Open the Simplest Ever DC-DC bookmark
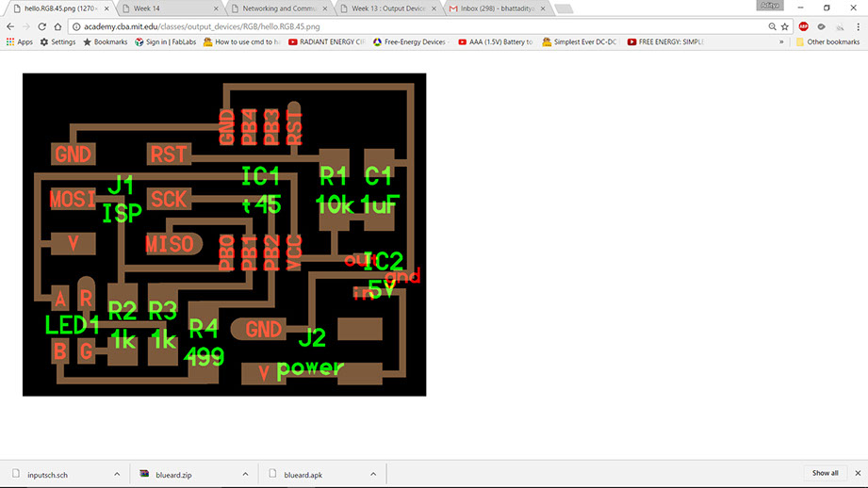Image resolution: width=868 pixels, height=488 pixels. [581, 42]
